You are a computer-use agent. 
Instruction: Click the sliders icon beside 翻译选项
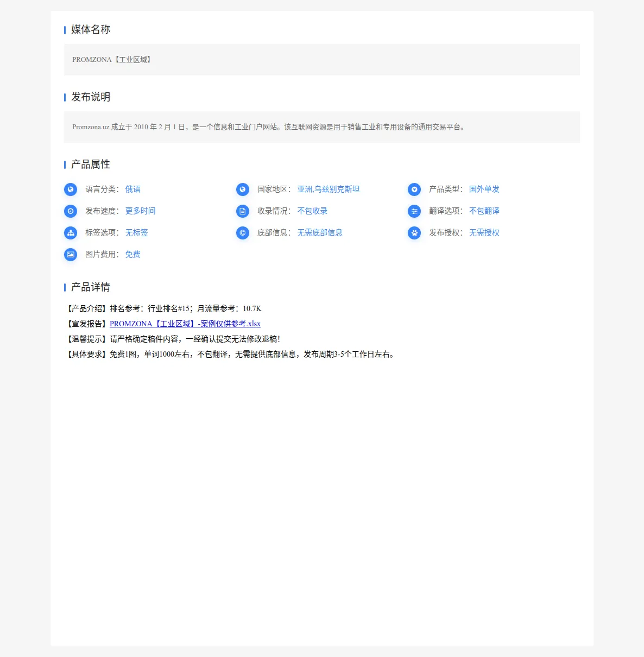(414, 211)
